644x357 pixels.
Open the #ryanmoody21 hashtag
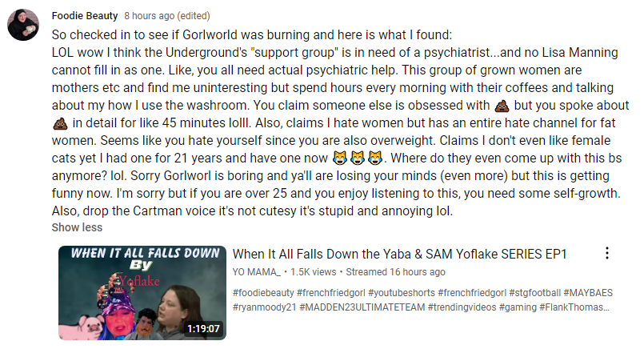tap(264, 307)
